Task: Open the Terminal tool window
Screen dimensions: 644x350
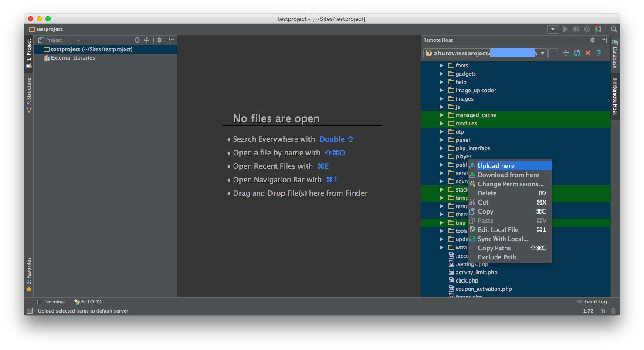Action: [51, 302]
